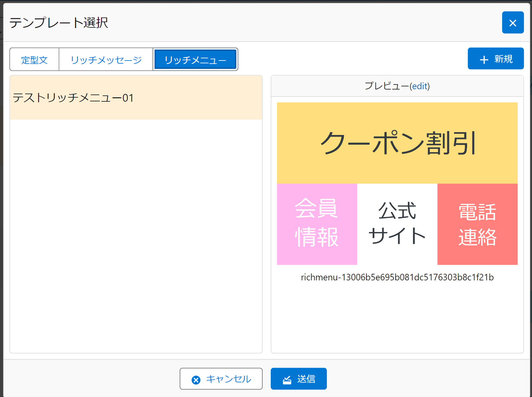
Task: Click the プレビュー header label
Action: 386,86
